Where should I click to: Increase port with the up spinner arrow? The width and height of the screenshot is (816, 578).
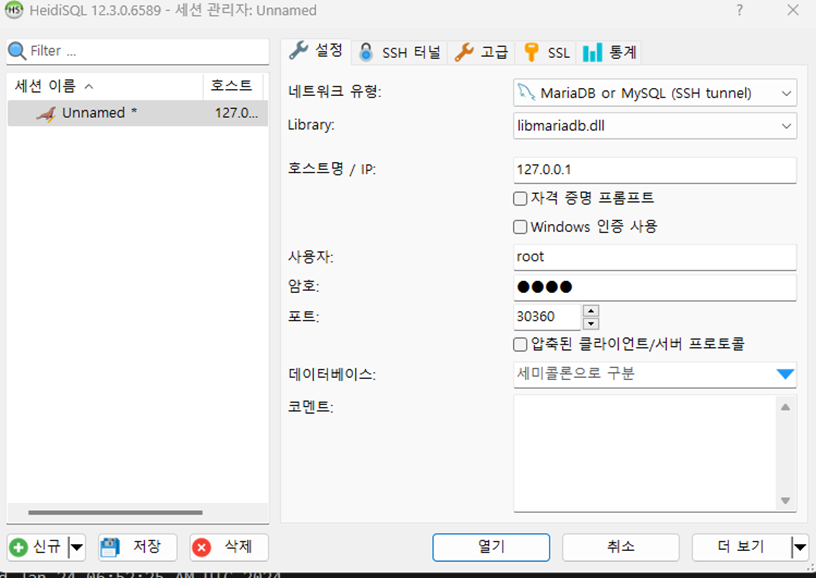591,311
